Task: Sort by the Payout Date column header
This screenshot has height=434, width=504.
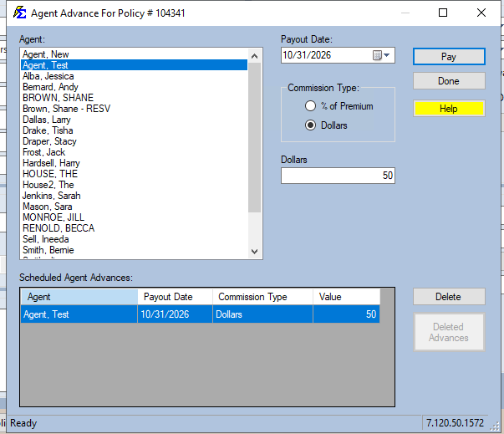Action: [x=176, y=297]
